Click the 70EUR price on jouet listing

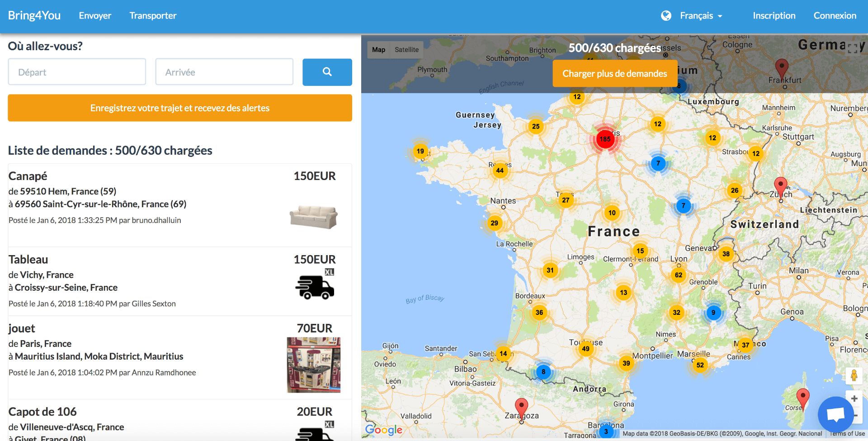pos(315,328)
